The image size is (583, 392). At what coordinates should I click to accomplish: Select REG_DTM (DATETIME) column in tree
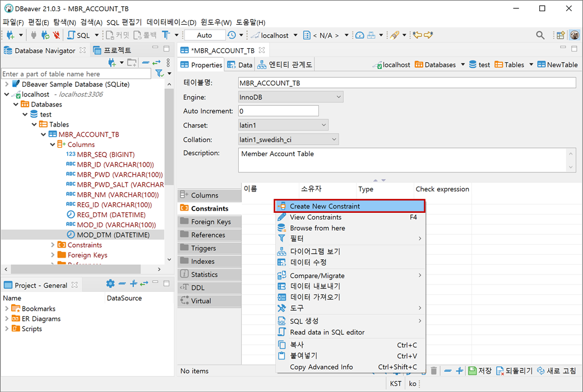106,215
